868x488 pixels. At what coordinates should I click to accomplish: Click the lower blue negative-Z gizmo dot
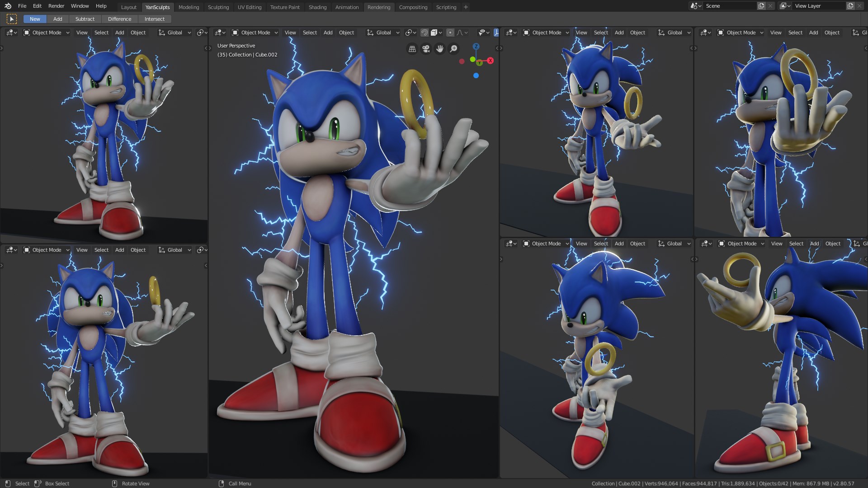tap(476, 75)
